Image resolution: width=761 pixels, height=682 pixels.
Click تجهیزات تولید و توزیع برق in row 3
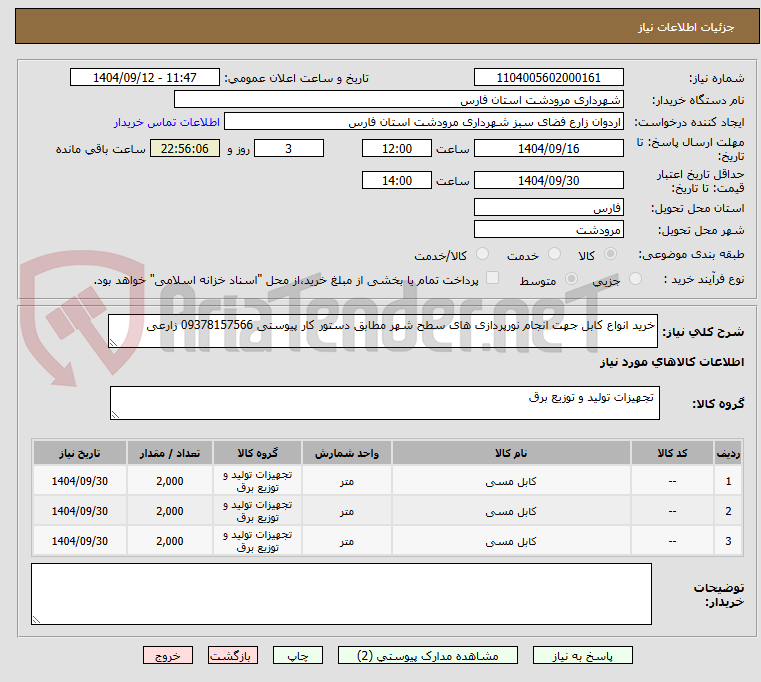258,541
